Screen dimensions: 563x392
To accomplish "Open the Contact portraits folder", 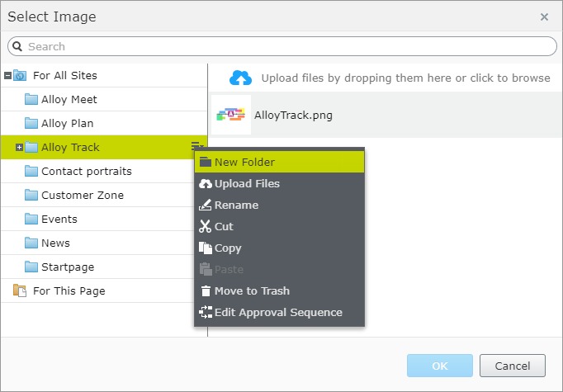I will [x=86, y=172].
